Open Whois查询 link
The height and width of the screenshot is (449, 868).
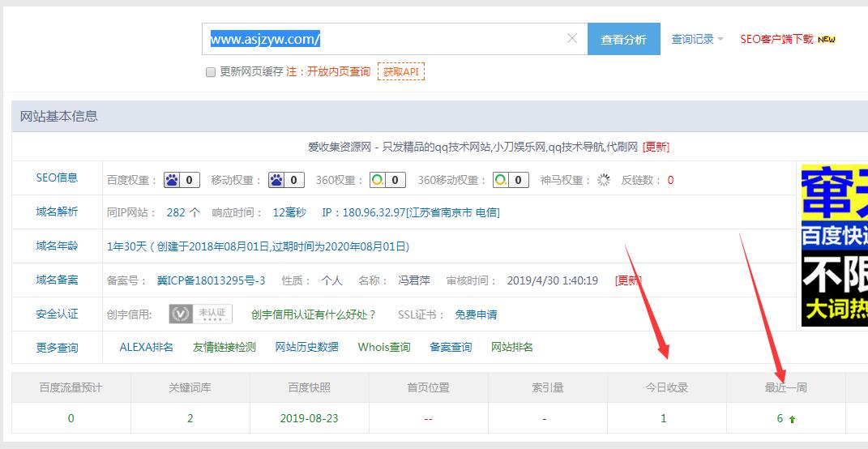[384, 347]
